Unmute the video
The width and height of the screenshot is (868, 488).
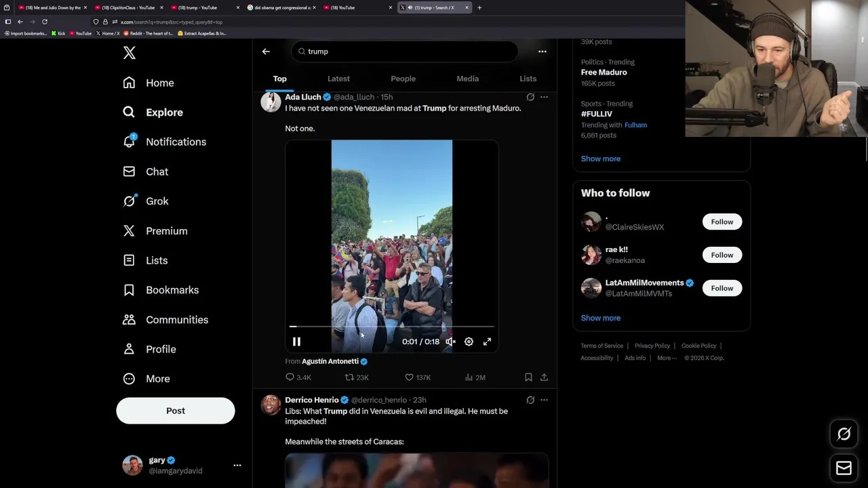tap(450, 342)
